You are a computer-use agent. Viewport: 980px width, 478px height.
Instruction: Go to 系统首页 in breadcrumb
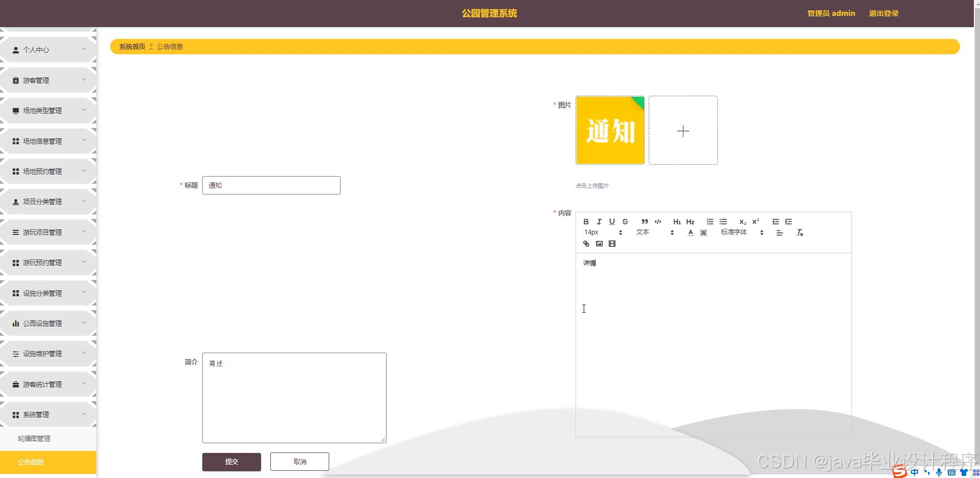point(133,47)
